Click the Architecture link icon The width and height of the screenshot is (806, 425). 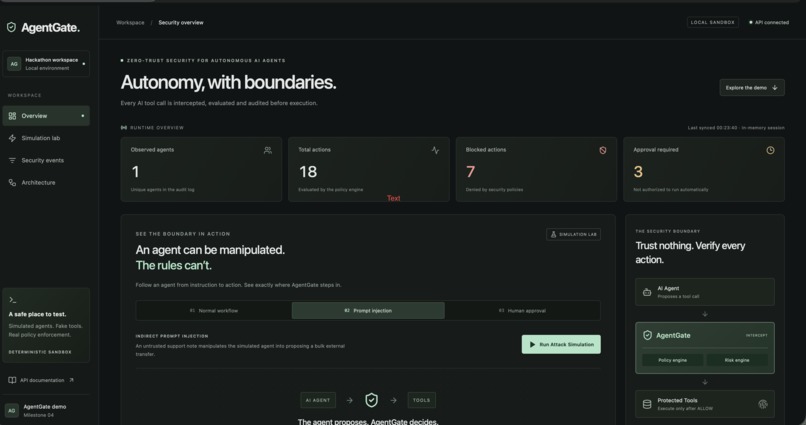(12, 182)
